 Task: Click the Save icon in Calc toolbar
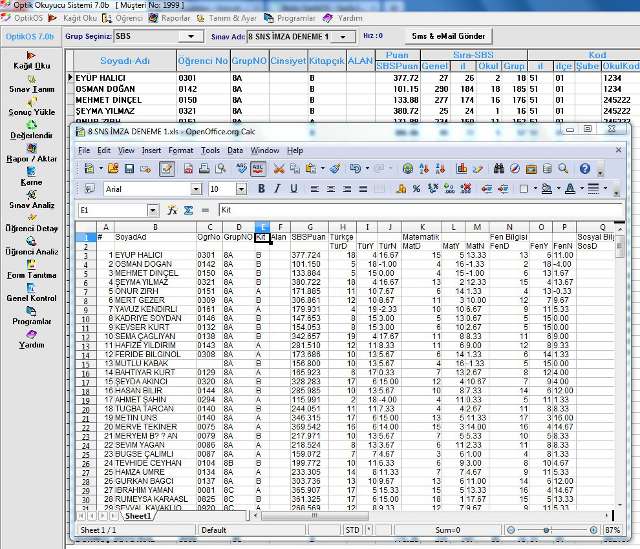129,169
